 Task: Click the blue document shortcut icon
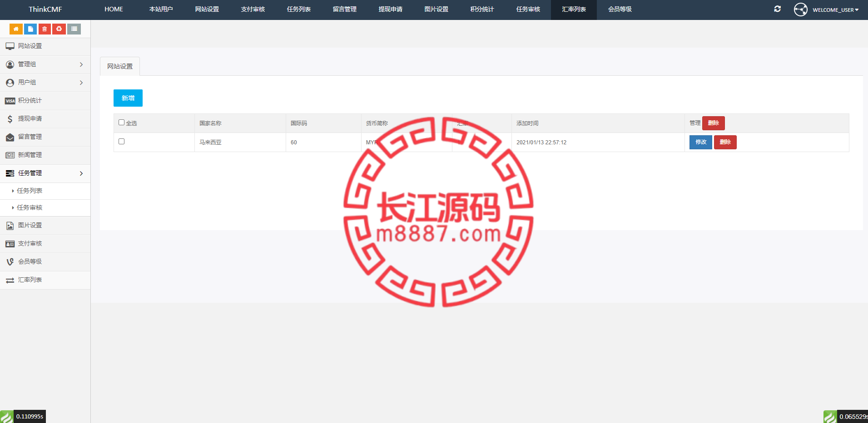point(30,29)
